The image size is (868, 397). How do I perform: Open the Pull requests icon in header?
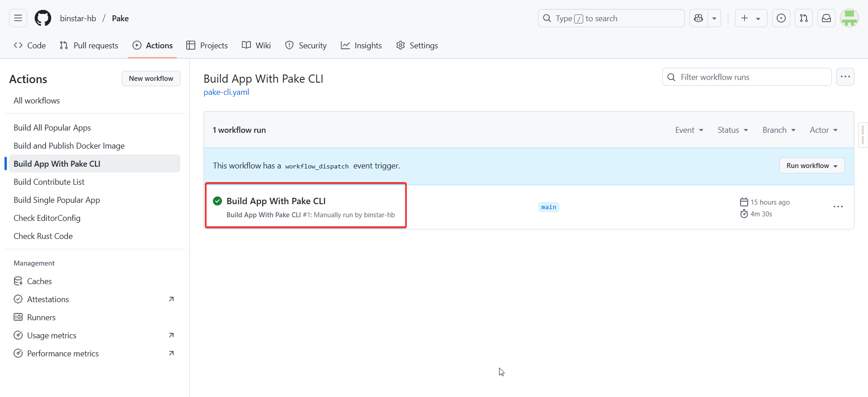tap(804, 18)
